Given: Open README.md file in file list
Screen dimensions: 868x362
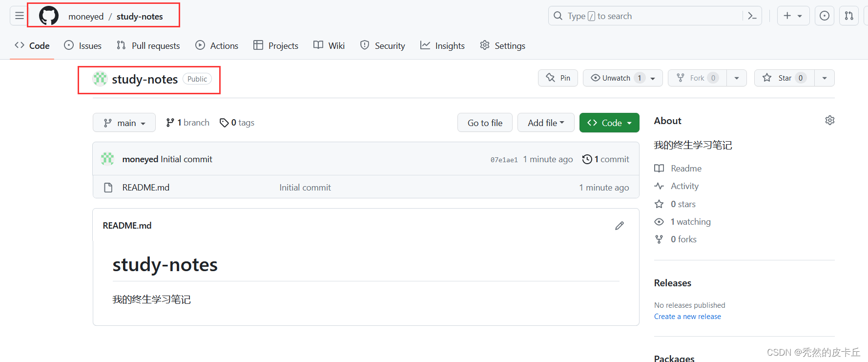Looking at the screenshot, I should [146, 188].
